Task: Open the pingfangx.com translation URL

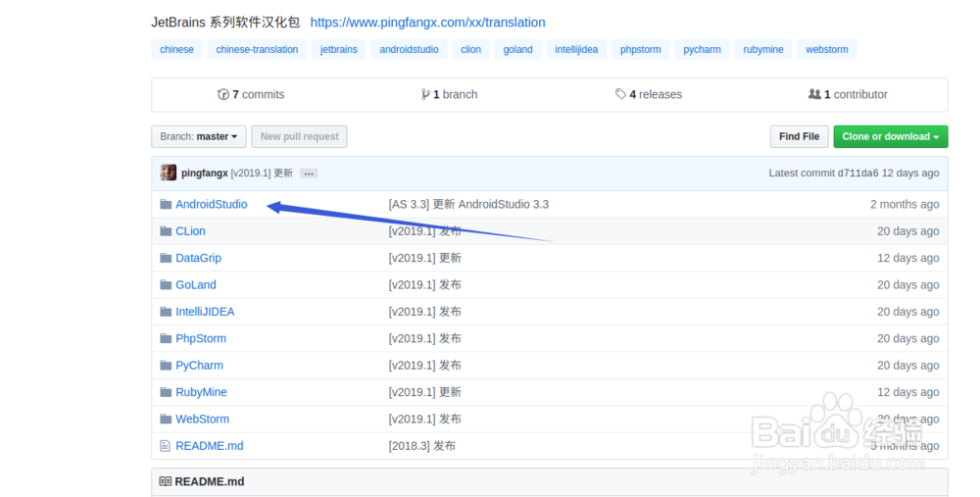Action: (427, 23)
